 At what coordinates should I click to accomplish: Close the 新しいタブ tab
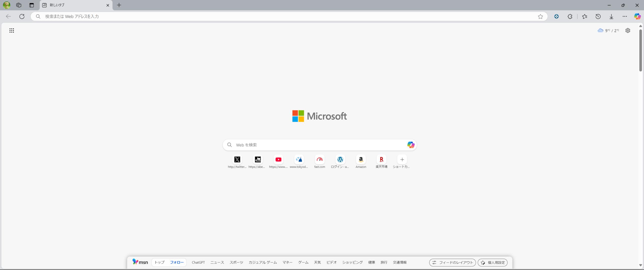point(108,5)
